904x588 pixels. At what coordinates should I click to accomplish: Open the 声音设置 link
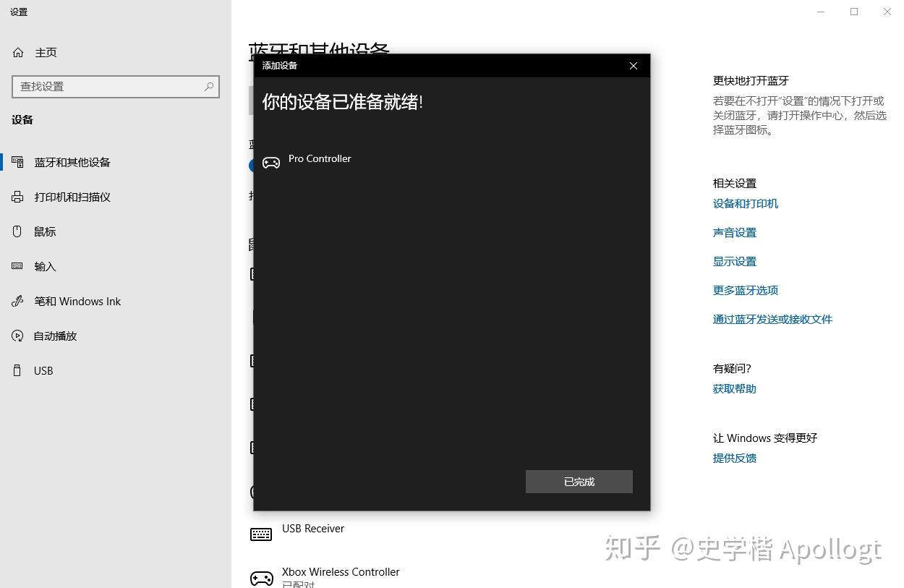tap(735, 232)
